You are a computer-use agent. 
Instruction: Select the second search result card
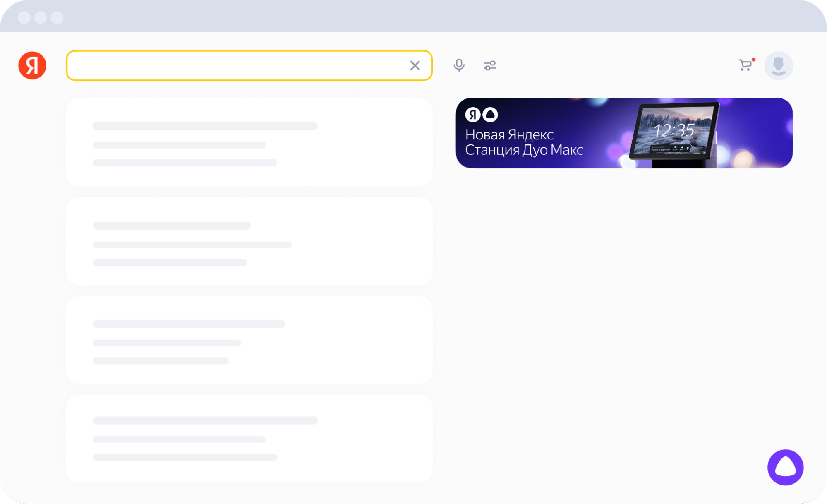(249, 241)
